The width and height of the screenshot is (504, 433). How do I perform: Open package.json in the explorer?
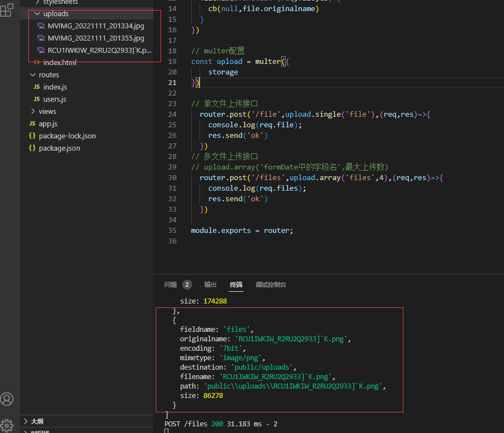59,148
